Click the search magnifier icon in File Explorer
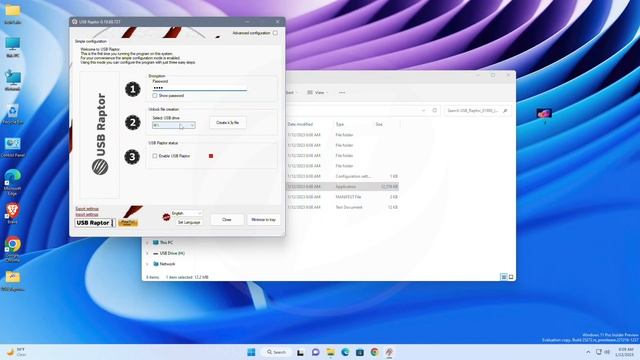 tap(505, 111)
